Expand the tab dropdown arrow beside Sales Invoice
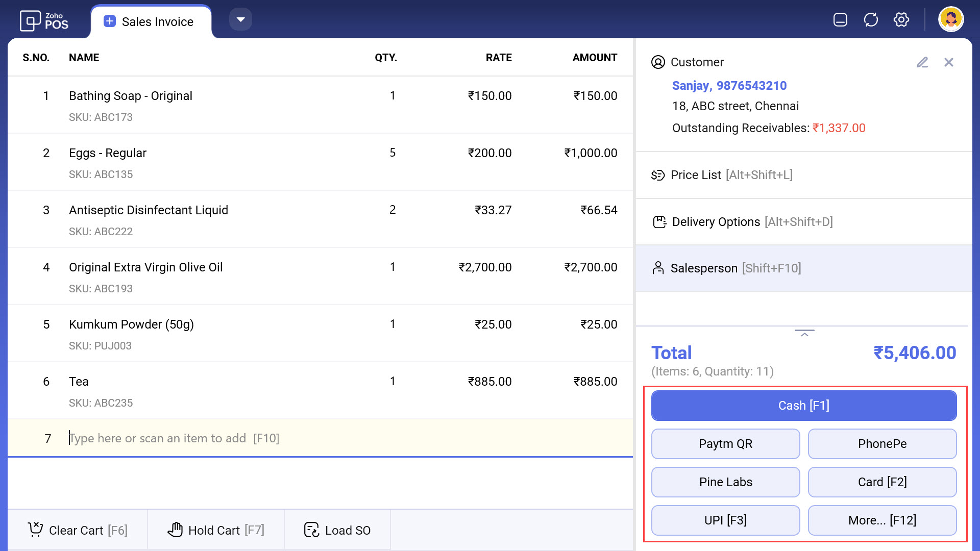This screenshot has height=551, width=980. [240, 19]
